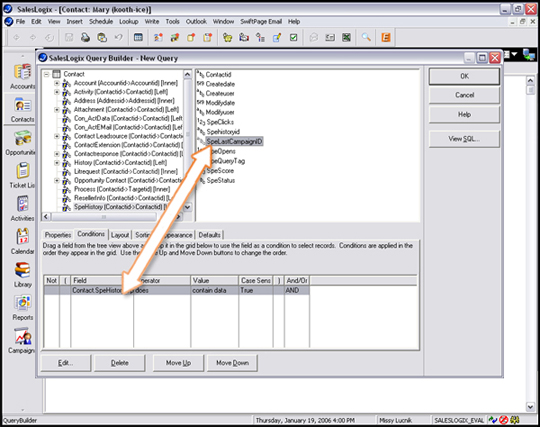This screenshot has height=427, width=540.
Task: Click the tree view scroll-up arrow
Action: coord(187,74)
